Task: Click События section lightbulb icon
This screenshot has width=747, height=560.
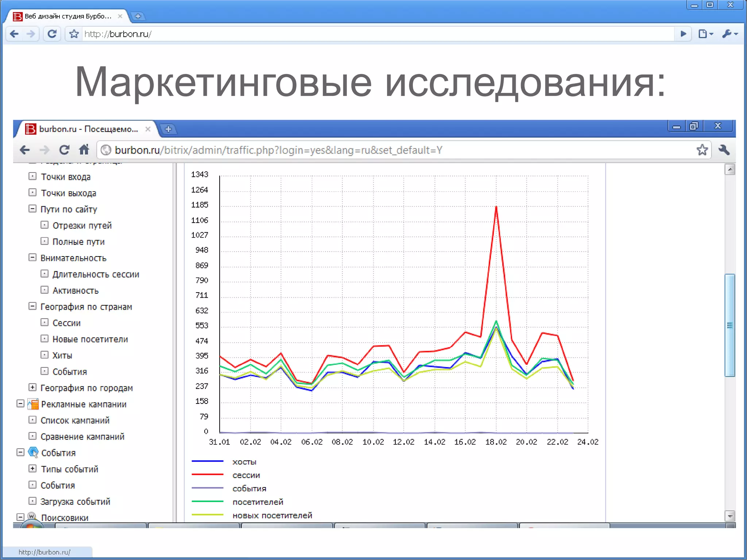Action: point(33,452)
